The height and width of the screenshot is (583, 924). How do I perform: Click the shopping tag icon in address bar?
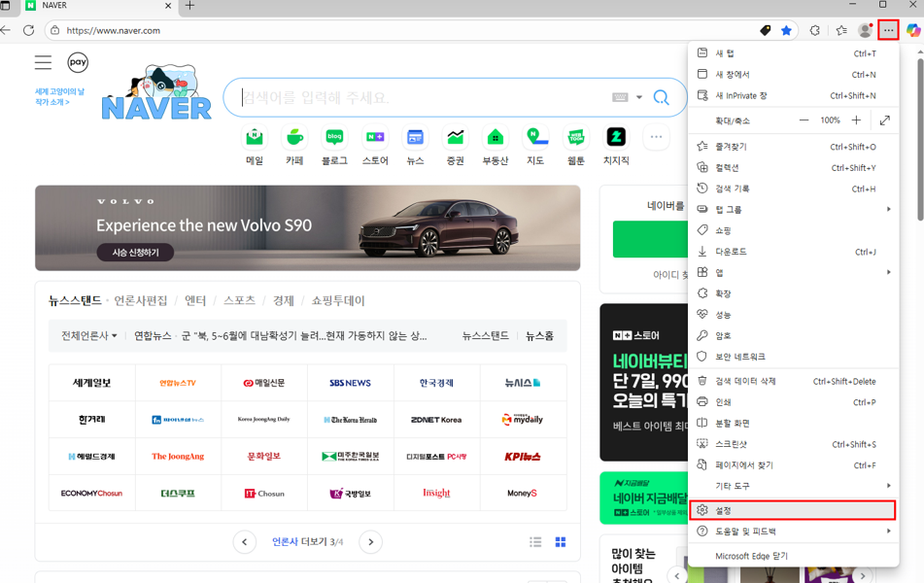tap(765, 30)
